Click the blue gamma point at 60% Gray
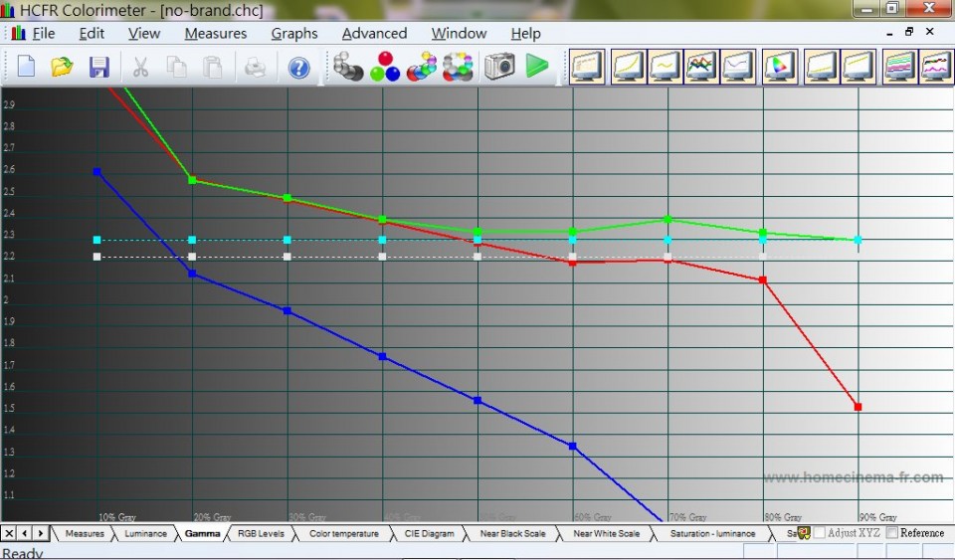Viewport: 955px width, 560px height. point(573,447)
